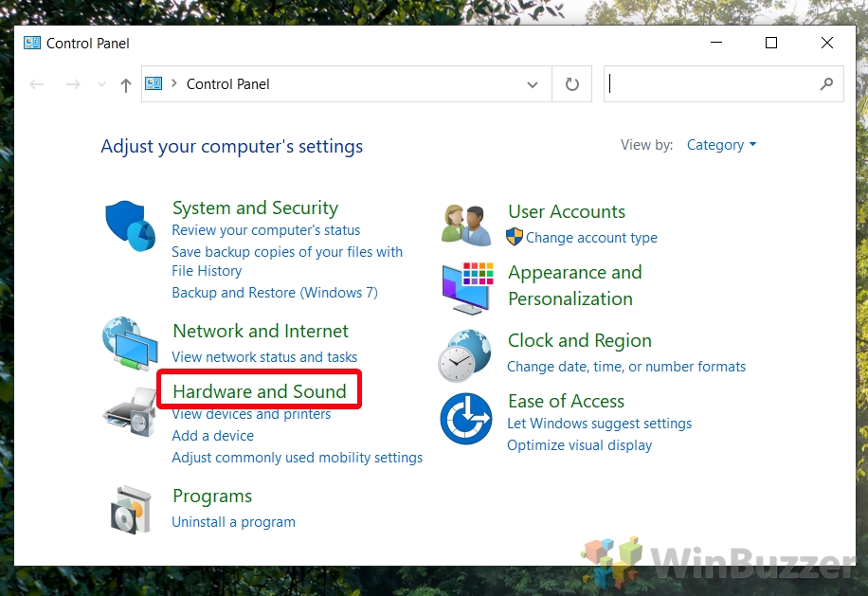Open Appearance and Personalization category
Viewport: 868px width, 596px height.
(575, 285)
